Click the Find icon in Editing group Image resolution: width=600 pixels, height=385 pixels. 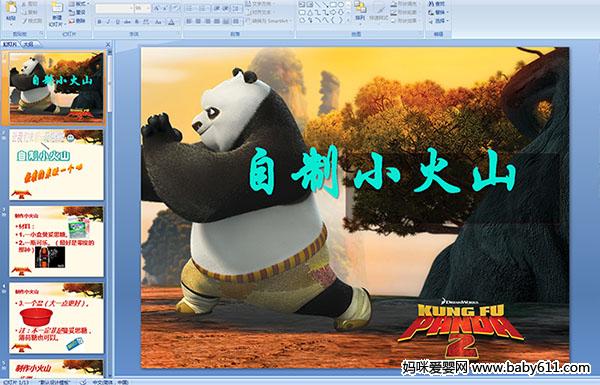click(437, 4)
